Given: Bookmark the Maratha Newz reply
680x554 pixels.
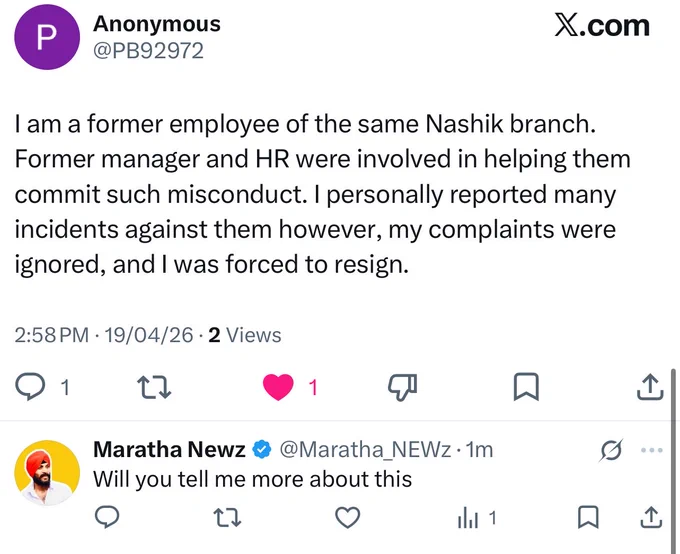Looking at the screenshot, I should 588,518.
